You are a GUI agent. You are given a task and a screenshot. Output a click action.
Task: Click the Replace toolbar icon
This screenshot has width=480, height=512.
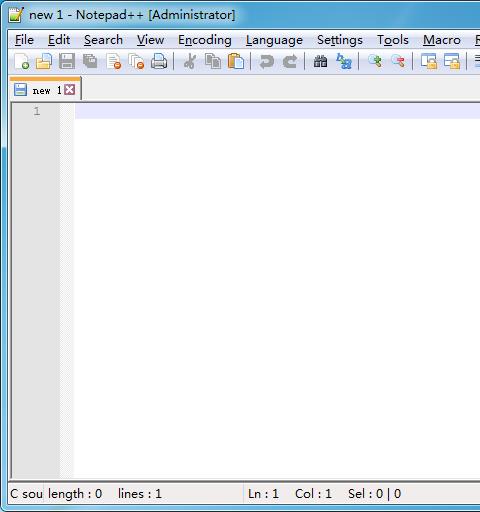tap(344, 61)
